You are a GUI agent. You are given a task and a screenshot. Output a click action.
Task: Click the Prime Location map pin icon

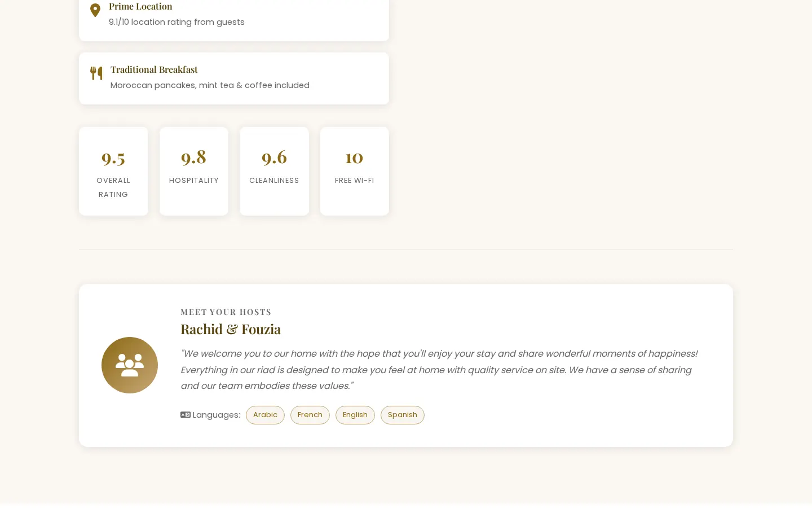tap(95, 10)
